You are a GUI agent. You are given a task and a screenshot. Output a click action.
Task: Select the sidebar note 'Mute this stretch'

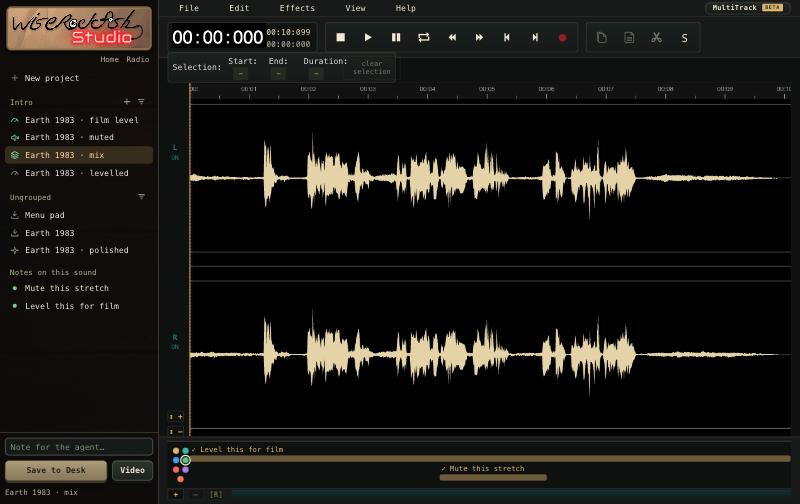(79, 288)
